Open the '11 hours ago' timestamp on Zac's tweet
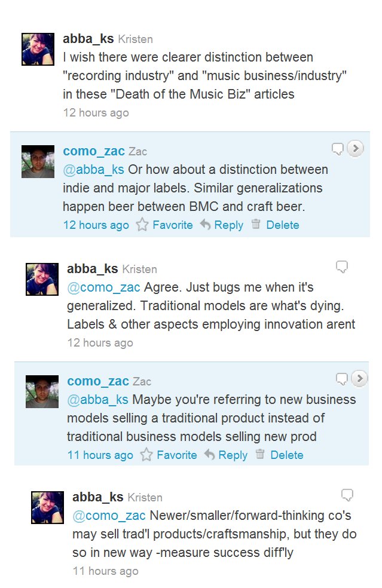382x588 pixels. [x=100, y=455]
